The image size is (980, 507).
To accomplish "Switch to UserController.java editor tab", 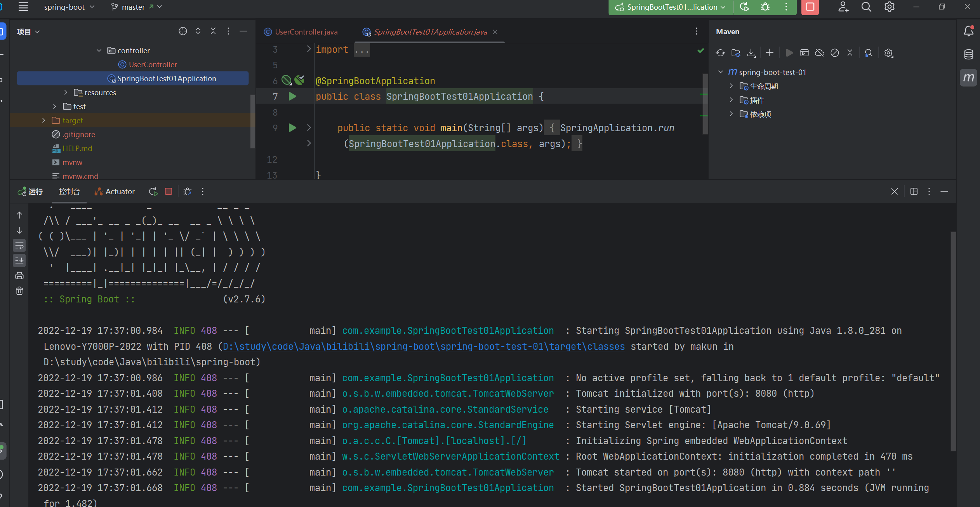I will point(301,32).
